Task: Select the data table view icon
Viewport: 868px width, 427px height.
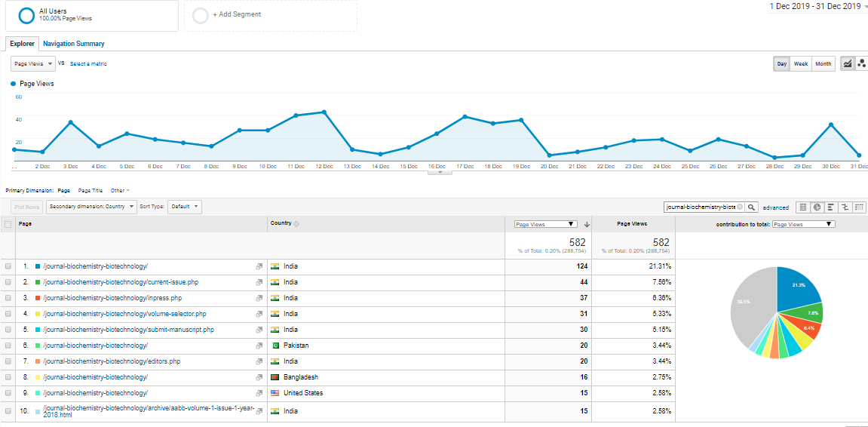Action: coord(803,207)
